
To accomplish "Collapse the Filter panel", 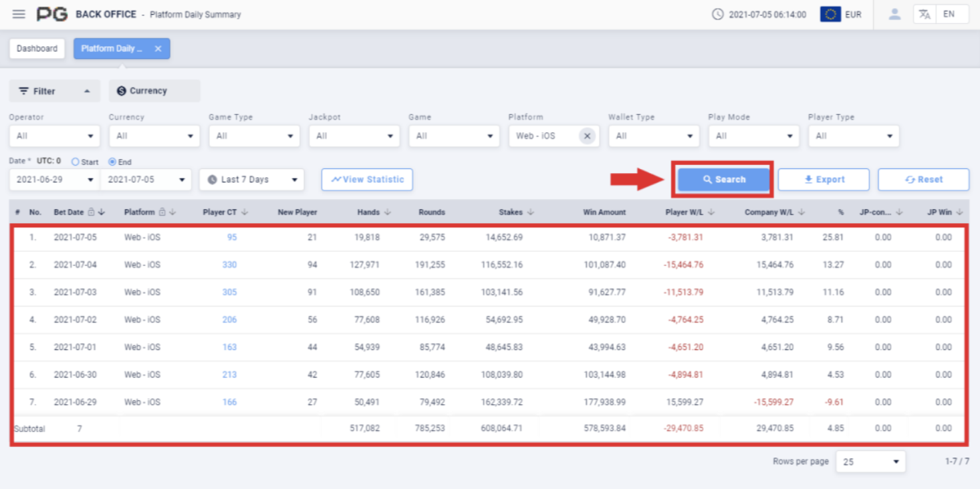I will (86, 90).
